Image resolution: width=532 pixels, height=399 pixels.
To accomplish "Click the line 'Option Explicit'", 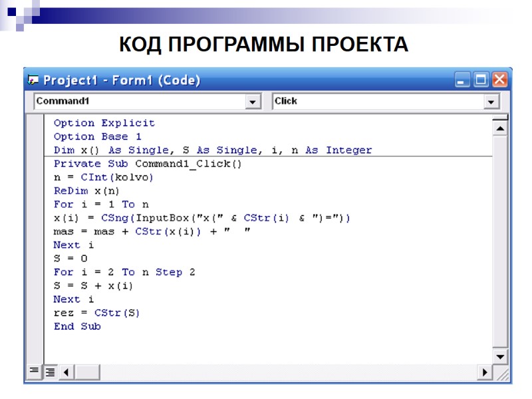I will 104,123.
